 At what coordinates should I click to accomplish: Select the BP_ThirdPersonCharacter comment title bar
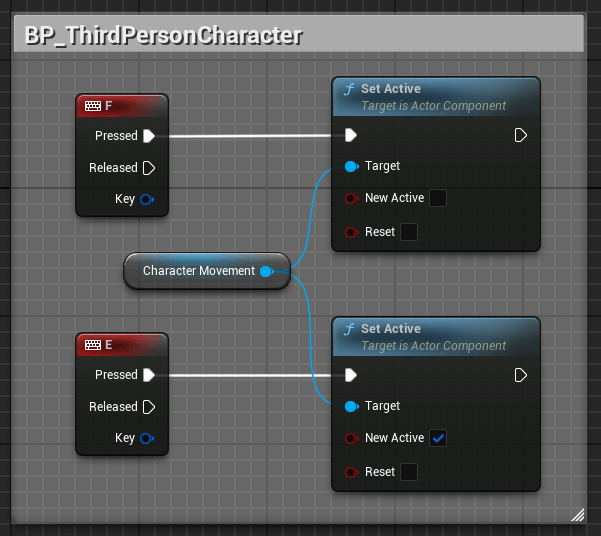click(299, 34)
